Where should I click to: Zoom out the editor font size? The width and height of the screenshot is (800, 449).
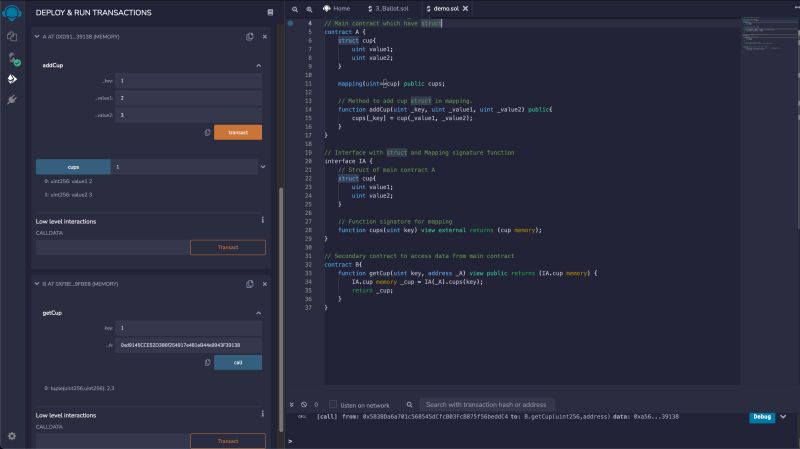[295, 9]
